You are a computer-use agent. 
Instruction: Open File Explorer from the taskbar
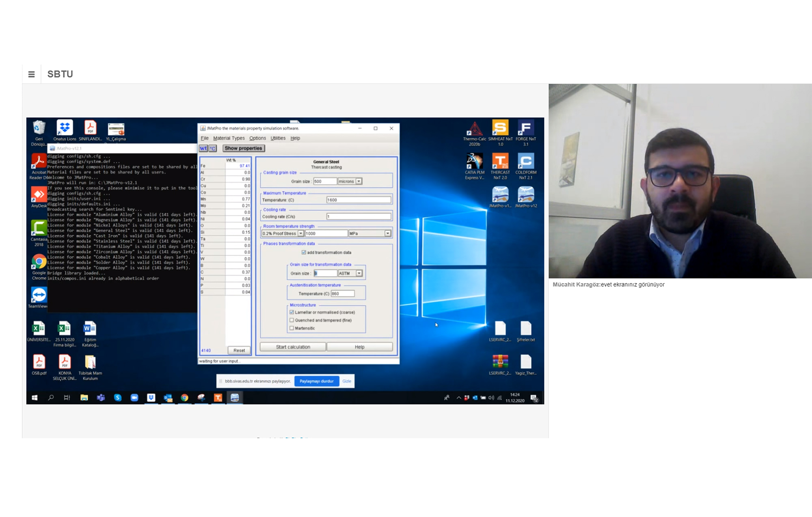point(84,398)
